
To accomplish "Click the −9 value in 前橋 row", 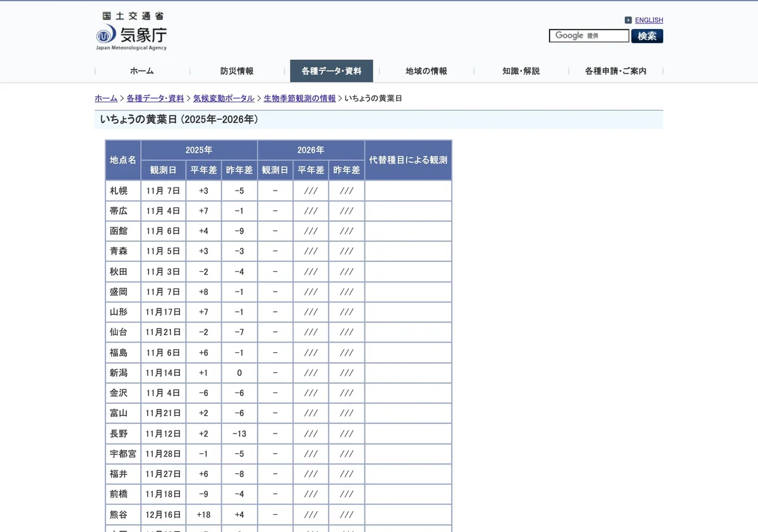I will tap(203, 494).
